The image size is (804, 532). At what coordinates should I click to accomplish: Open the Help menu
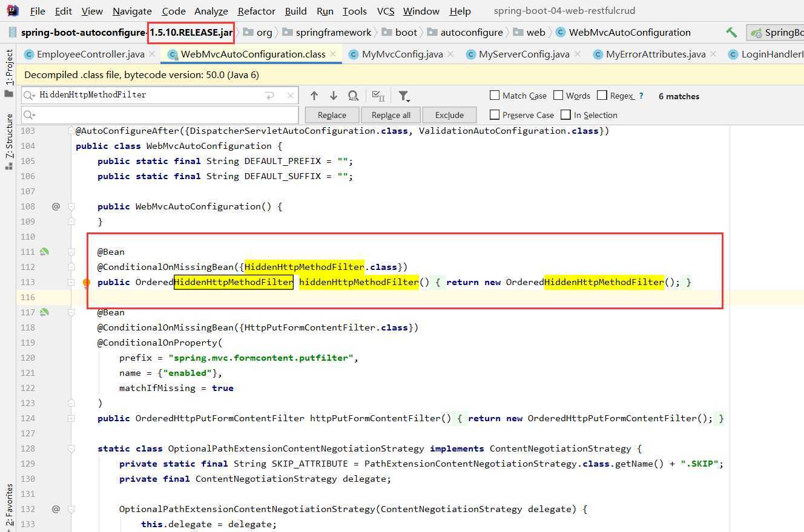click(x=460, y=11)
